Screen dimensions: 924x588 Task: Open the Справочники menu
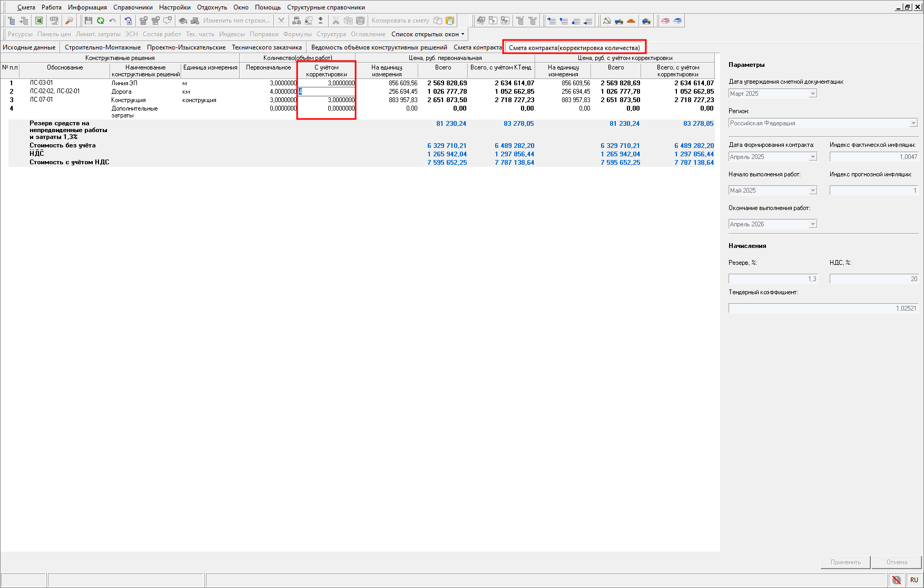(x=133, y=7)
